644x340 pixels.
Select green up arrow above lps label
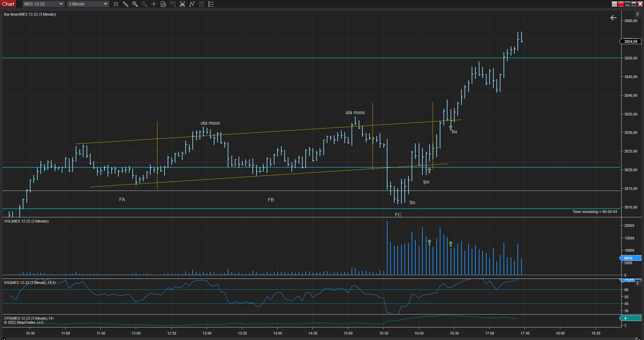click(x=429, y=171)
